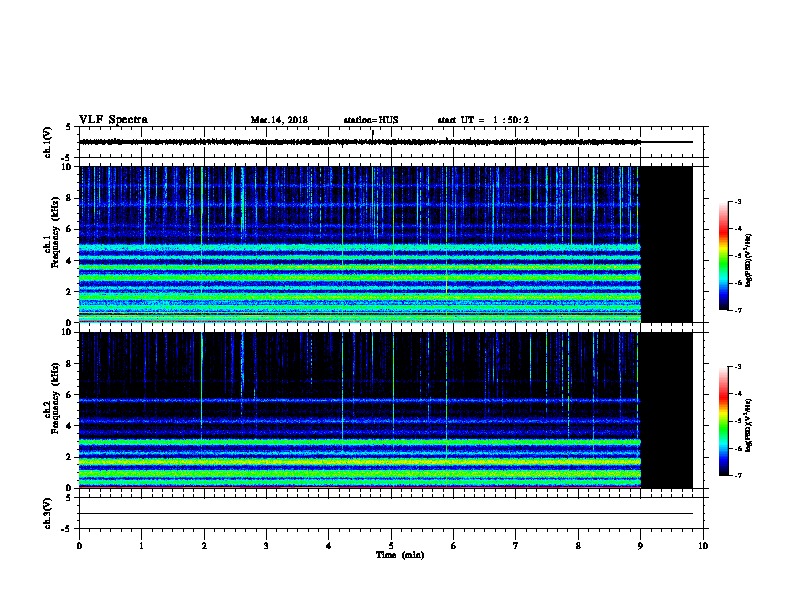Click the ch.2 spectrogram color bar
The image size is (792, 612).
point(724,421)
